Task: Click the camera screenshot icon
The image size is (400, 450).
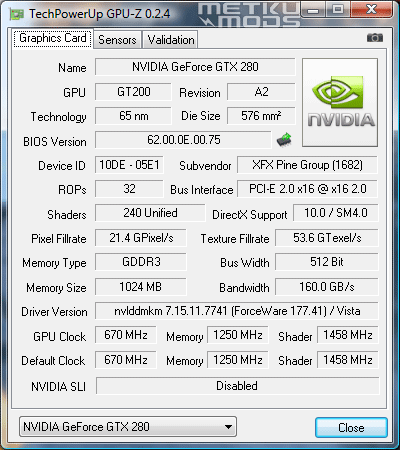Action: tap(375, 38)
